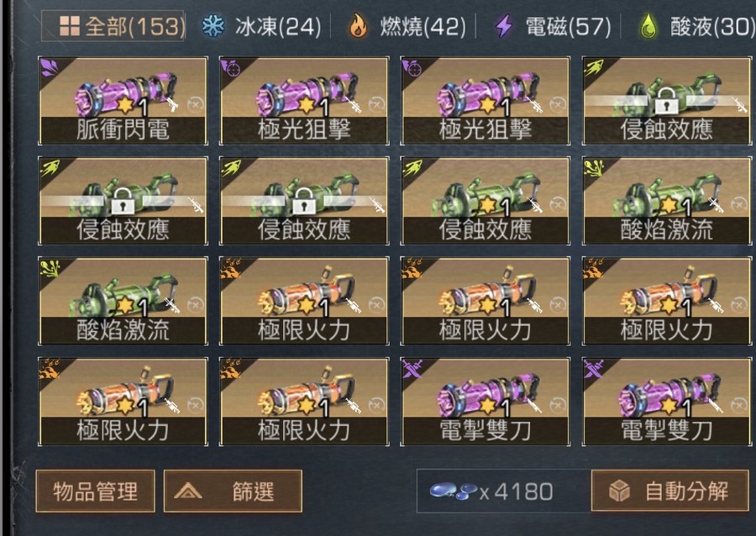Viewport: 756px width, 536px height.
Task: Switch to the 冰凍(24) filter tab
Action: tap(261, 26)
